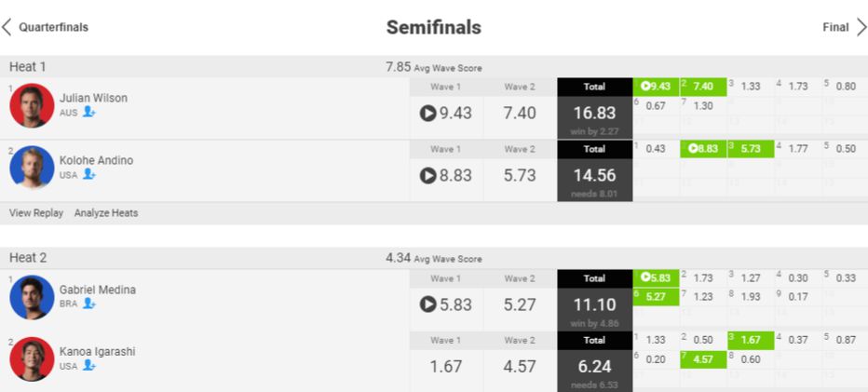Select Kolohe Andino's name
The width and height of the screenshot is (868, 392).
click(x=96, y=160)
